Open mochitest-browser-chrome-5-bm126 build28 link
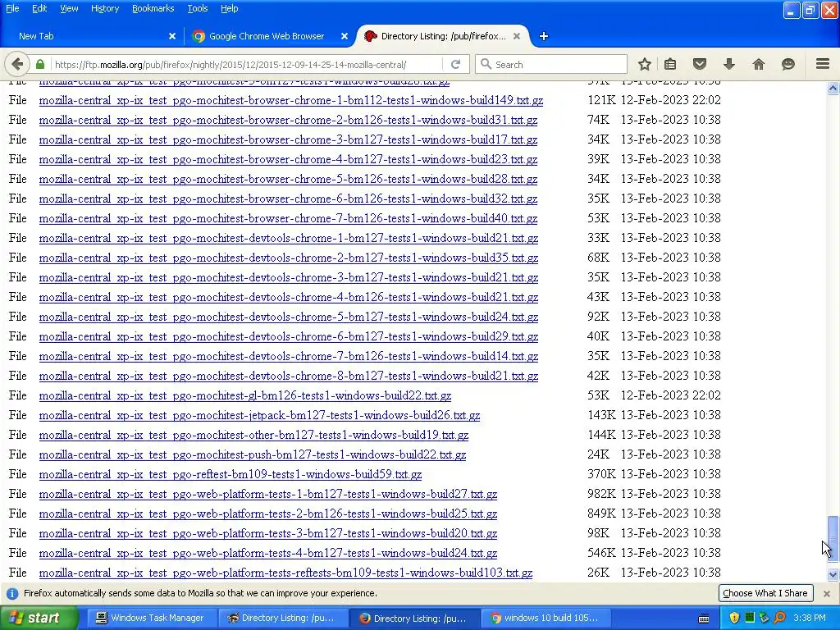 click(288, 179)
